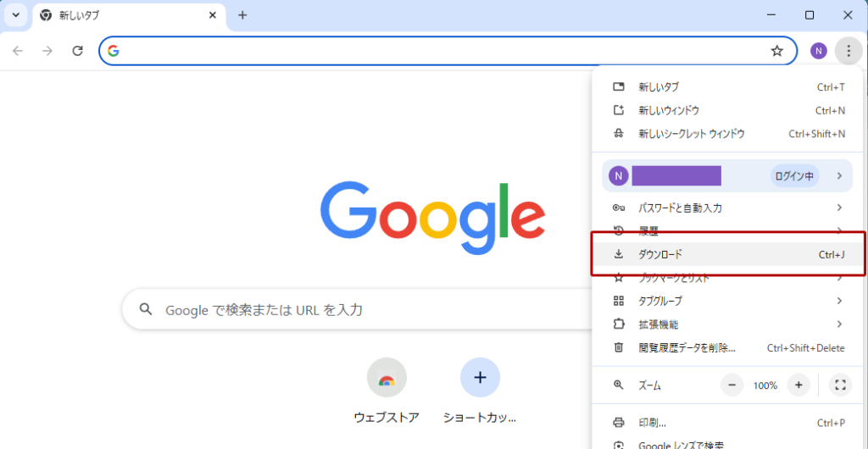Image resolution: width=868 pixels, height=449 pixels.
Task: Open パスワードと自動入力 submenu
Action: pyautogui.click(x=727, y=208)
